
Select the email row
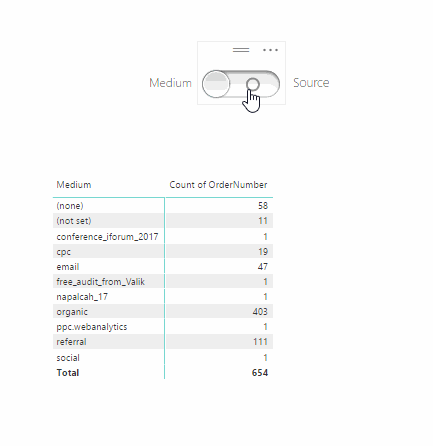pos(163,267)
